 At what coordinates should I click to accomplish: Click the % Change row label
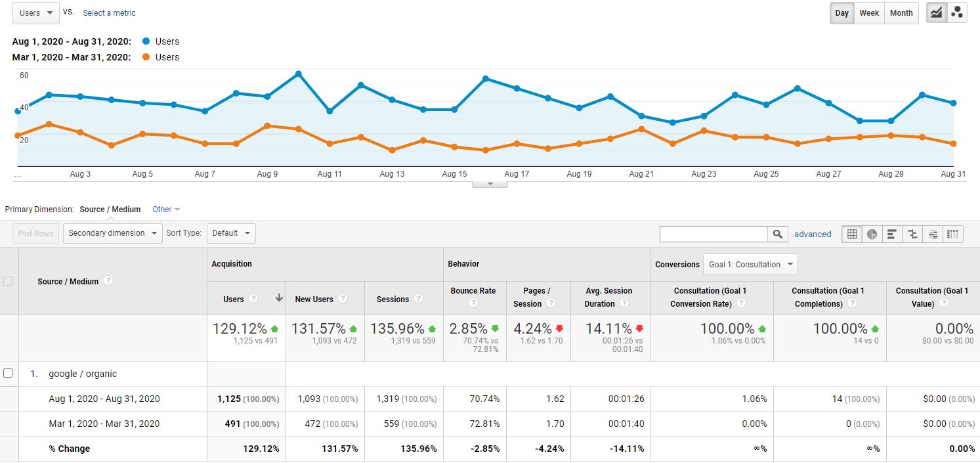tap(70, 449)
